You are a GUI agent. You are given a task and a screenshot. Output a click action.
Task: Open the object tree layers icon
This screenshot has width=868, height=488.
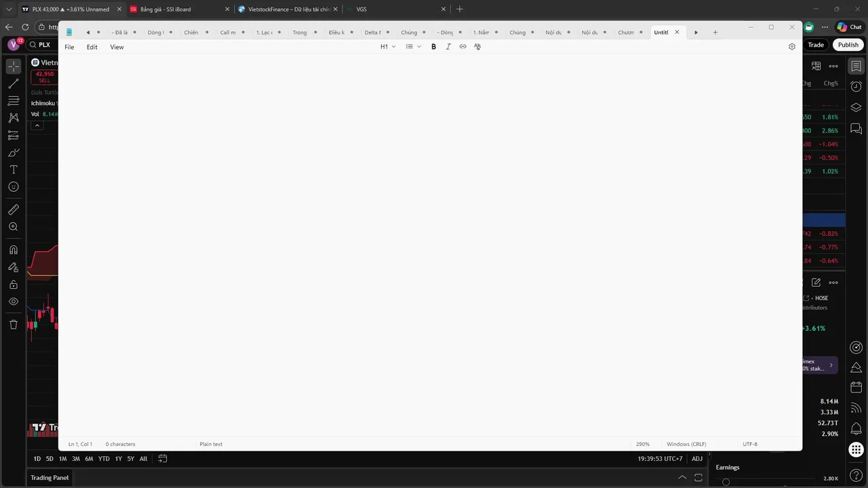coord(856,108)
